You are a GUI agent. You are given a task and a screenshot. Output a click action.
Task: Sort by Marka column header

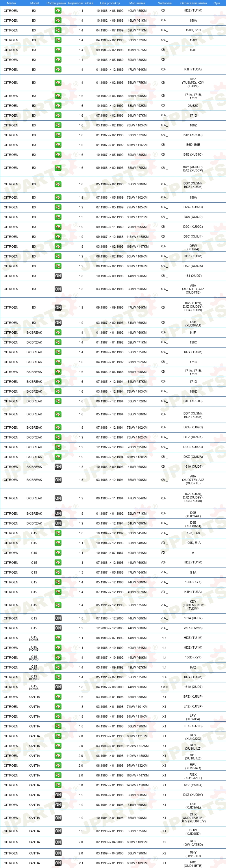pos(11,3)
